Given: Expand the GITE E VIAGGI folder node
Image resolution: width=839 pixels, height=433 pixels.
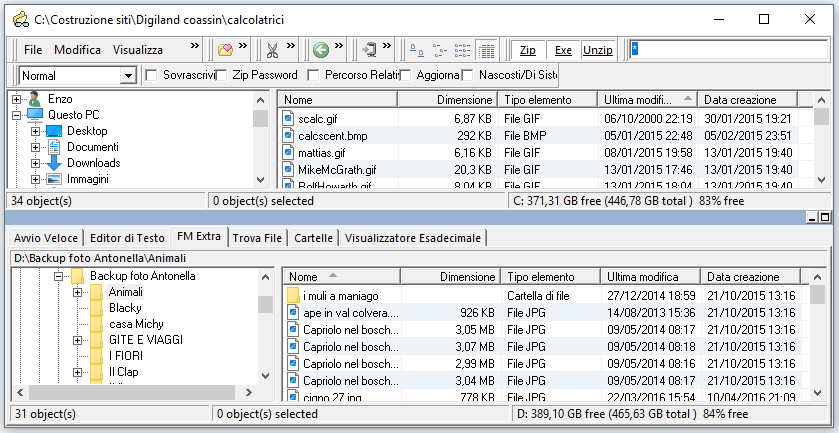Looking at the screenshot, I should tap(78, 340).
